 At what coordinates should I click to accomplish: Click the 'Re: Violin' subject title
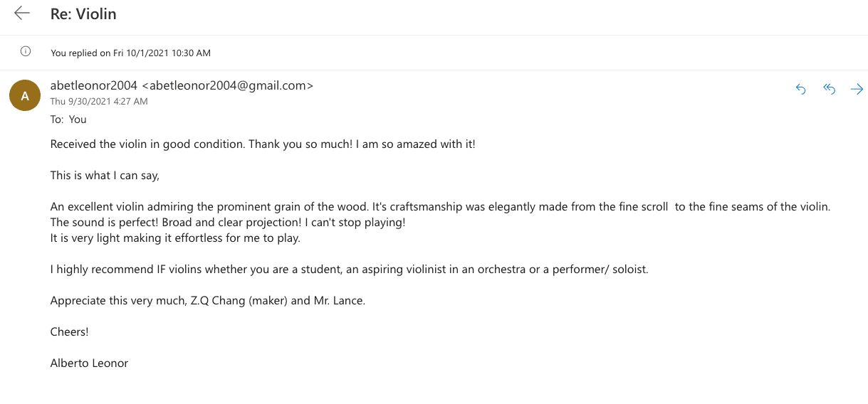point(83,14)
